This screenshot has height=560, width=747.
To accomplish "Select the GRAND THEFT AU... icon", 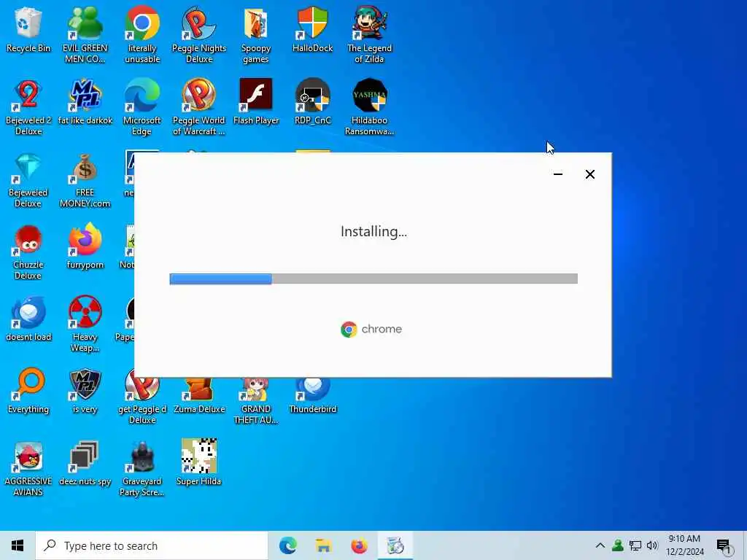I will [256, 400].
